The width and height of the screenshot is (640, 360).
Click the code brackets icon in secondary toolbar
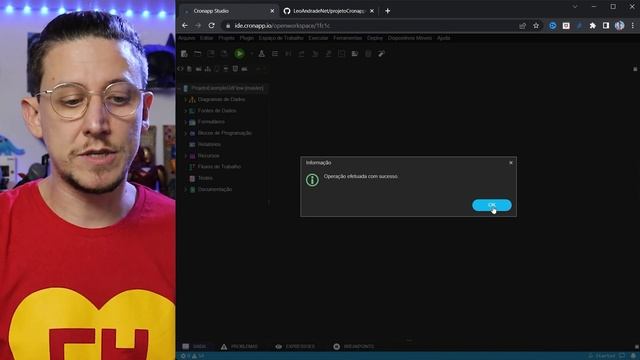(x=180, y=69)
